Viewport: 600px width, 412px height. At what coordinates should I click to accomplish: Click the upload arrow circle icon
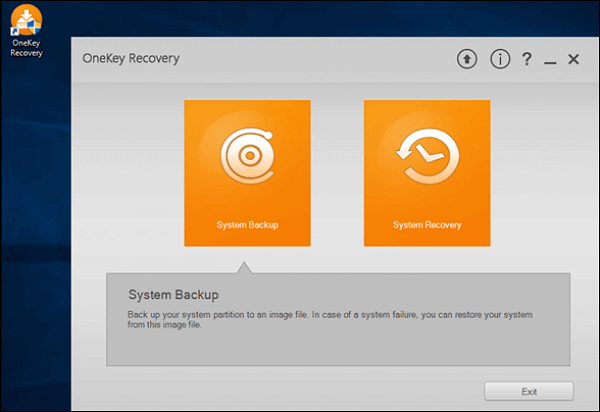point(467,59)
